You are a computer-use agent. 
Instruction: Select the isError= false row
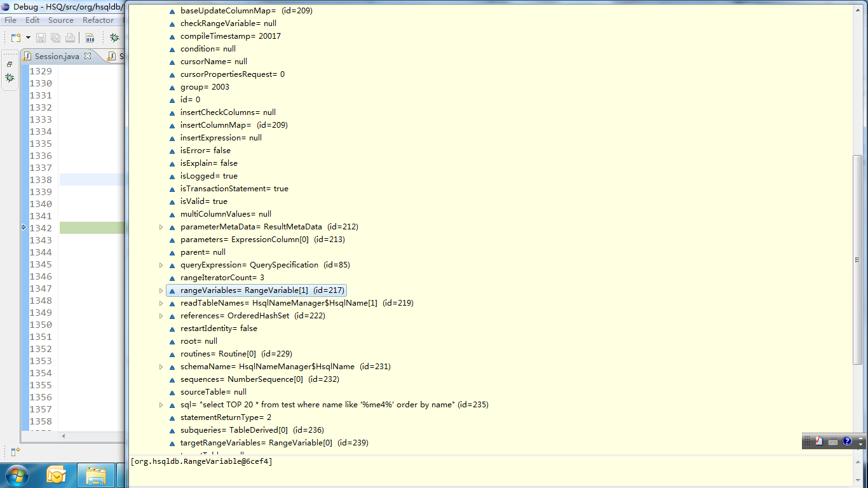(200, 151)
